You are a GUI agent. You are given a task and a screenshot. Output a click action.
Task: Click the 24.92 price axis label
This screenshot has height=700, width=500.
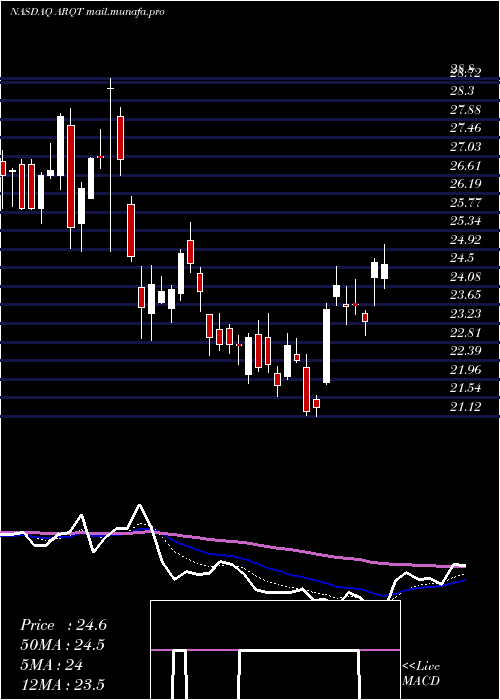(x=465, y=240)
